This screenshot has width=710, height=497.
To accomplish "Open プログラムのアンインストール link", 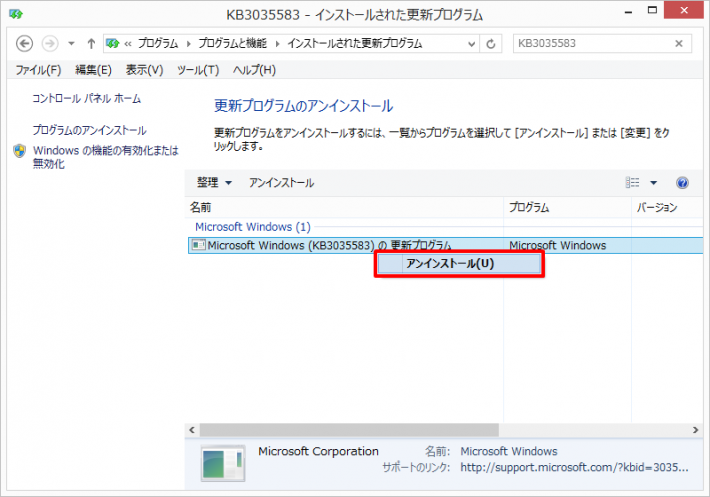I will coord(89,130).
